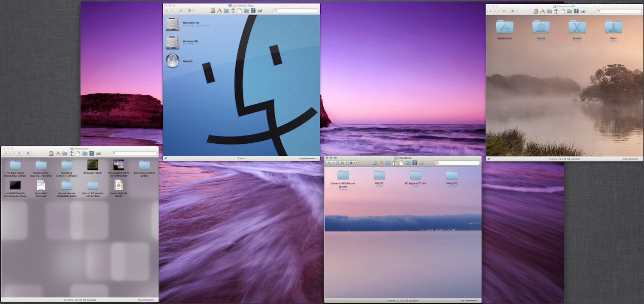Click Movies filmstrip shortcut in Emulators window
Image resolution: width=644 pixels, height=304 pixels.
point(415,163)
